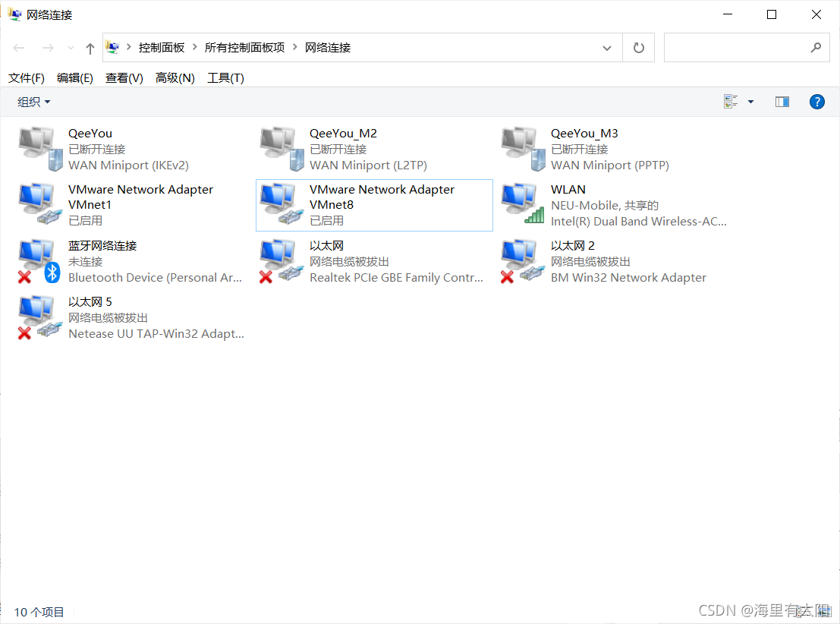Screen dimensions: 840x624
Task: Click the QeeYou connection name text
Action: pos(90,134)
